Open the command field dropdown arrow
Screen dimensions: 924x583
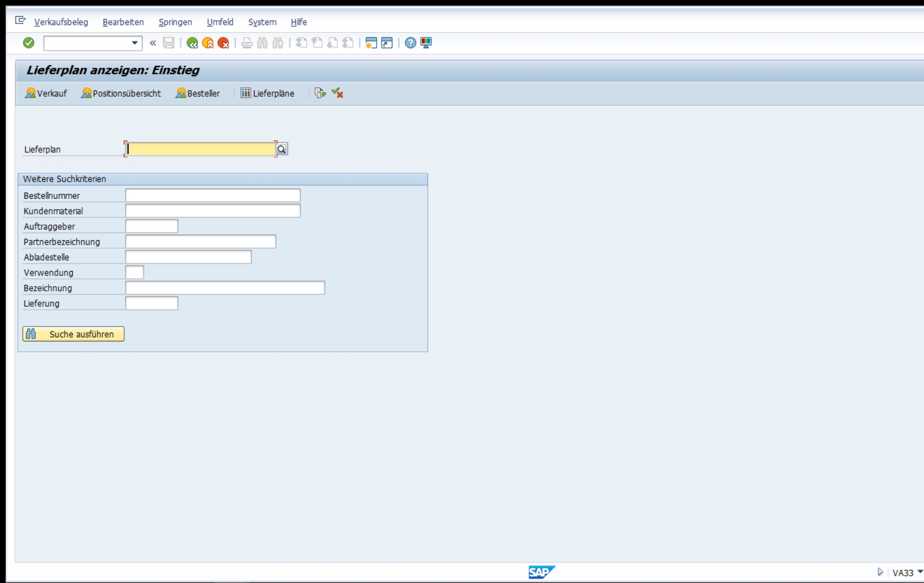[135, 43]
